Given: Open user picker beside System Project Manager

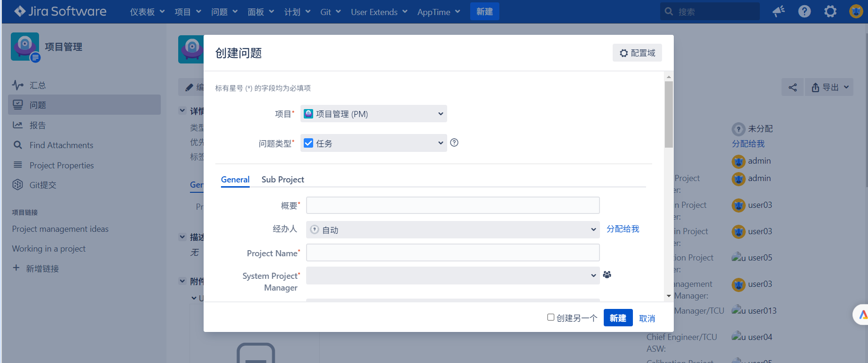Looking at the screenshot, I should pyautogui.click(x=607, y=275).
